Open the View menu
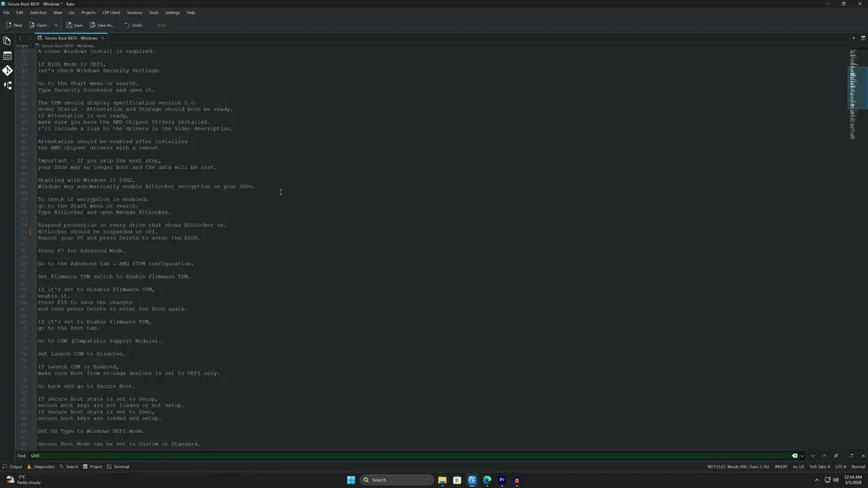The width and height of the screenshot is (868, 488). click(58, 12)
